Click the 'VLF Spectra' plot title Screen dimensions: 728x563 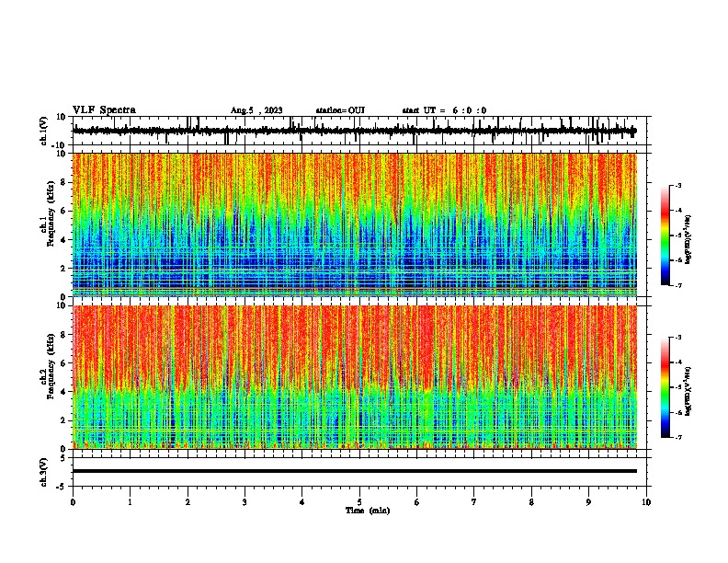(x=104, y=110)
